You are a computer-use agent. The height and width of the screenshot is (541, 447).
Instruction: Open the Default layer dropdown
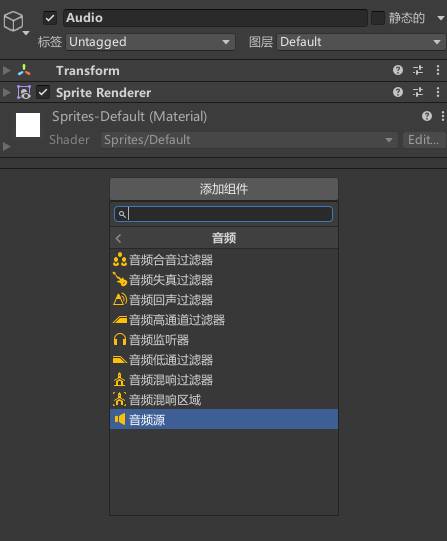click(x=361, y=42)
